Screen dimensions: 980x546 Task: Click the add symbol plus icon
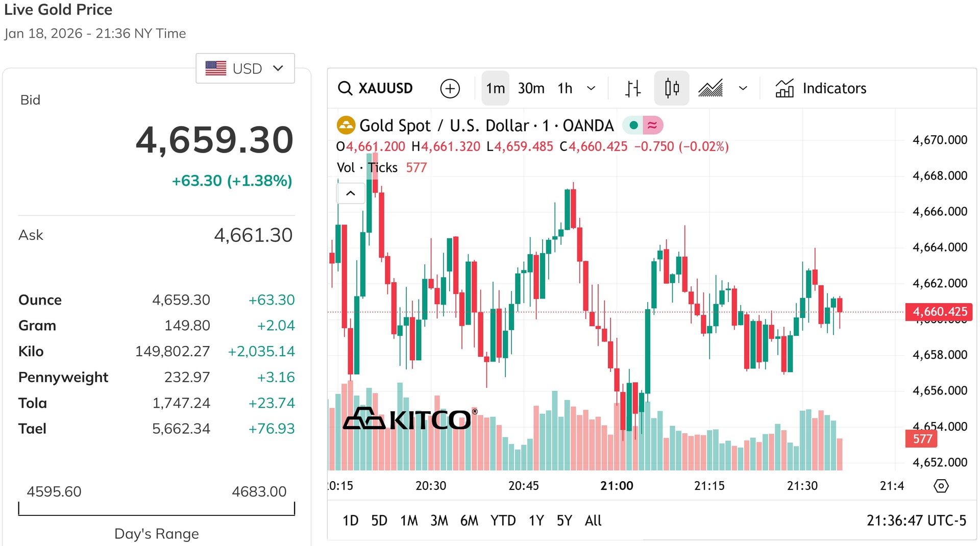450,88
